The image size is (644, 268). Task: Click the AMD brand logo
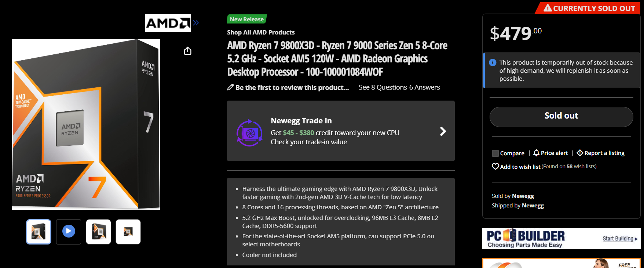168,23
